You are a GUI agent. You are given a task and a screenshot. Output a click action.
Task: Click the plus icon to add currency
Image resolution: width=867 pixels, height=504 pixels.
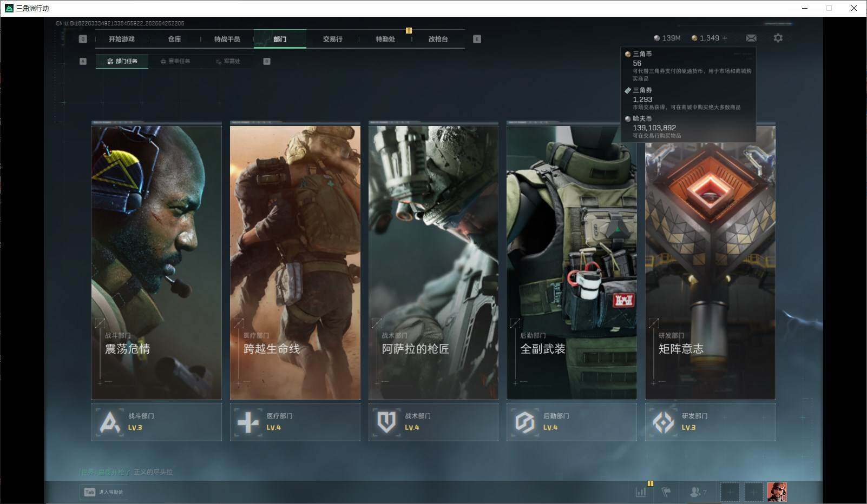click(725, 38)
